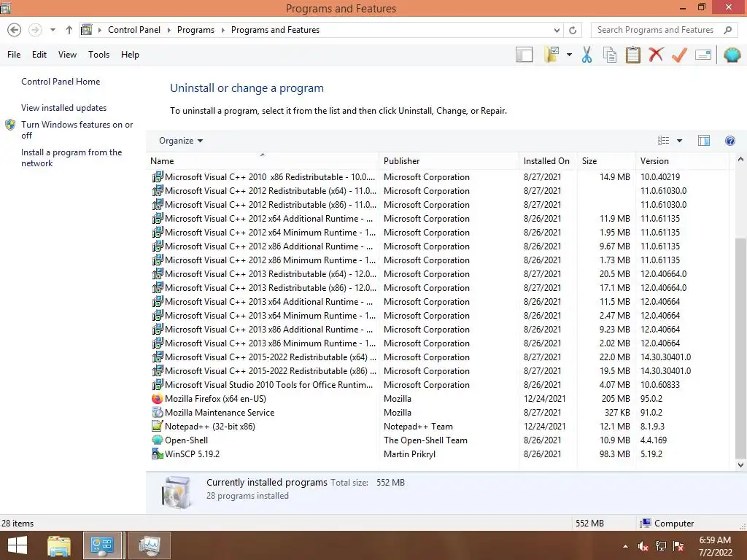Screen dimensions: 747x560
Task: Expand the address bar history dropdown
Action: tap(557, 30)
